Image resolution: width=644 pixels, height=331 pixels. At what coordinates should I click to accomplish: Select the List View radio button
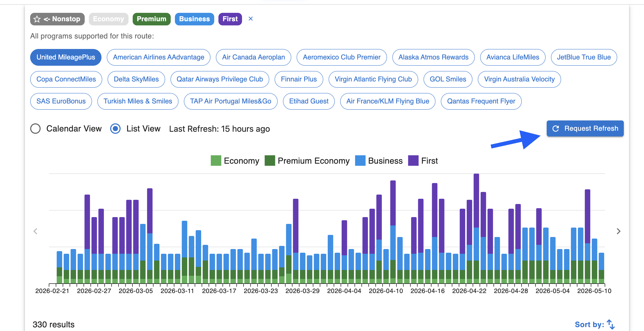[115, 129]
